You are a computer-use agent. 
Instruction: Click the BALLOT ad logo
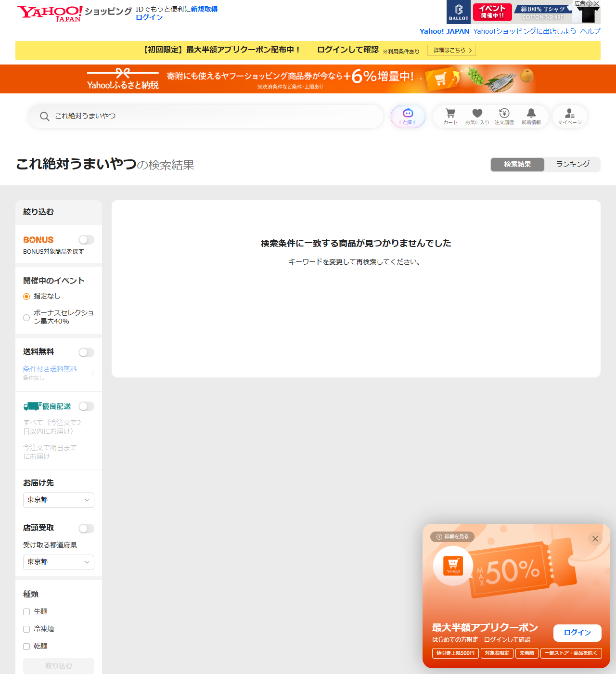(459, 12)
